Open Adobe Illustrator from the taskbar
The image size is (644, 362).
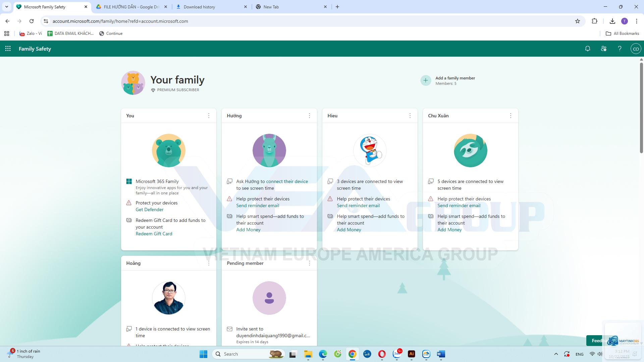(x=411, y=354)
